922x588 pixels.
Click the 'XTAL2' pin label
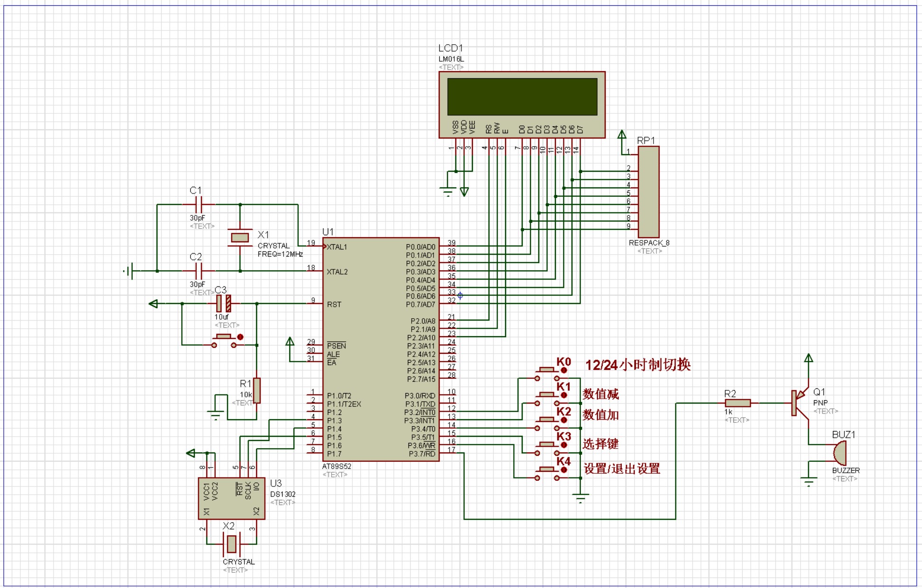337,272
